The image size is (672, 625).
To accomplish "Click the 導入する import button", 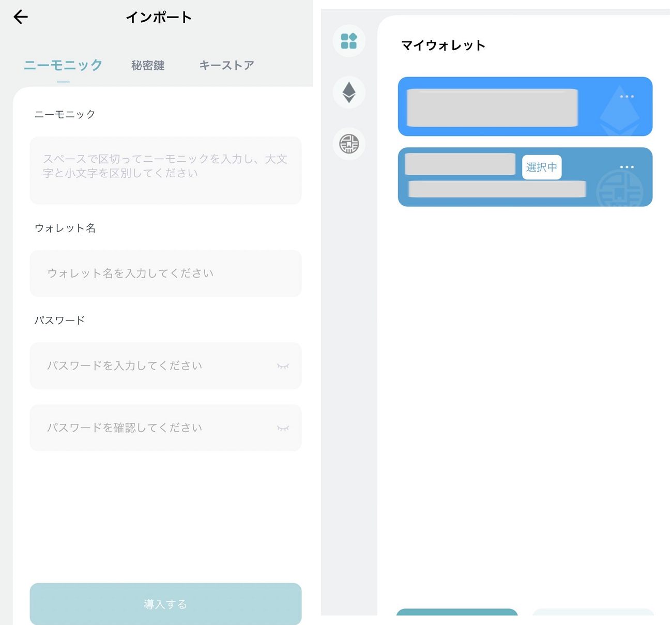I will click(x=165, y=604).
